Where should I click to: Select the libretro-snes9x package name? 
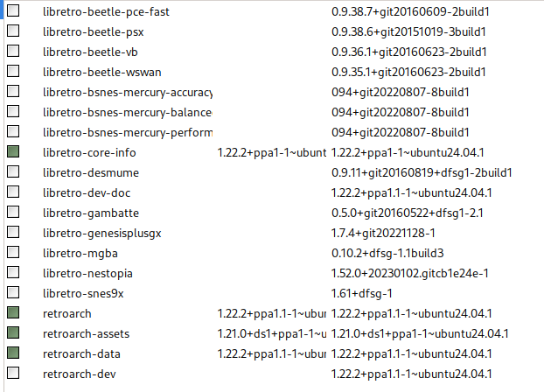pos(82,293)
